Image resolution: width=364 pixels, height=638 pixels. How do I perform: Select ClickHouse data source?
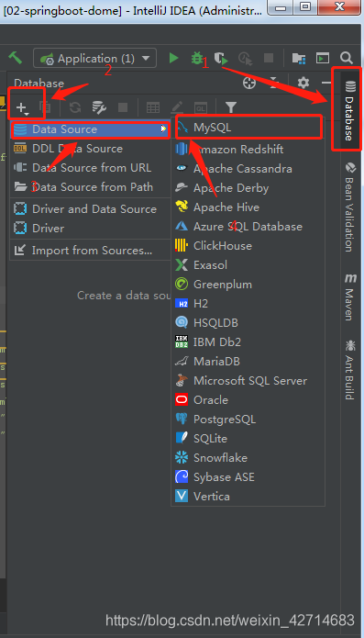(x=248, y=246)
